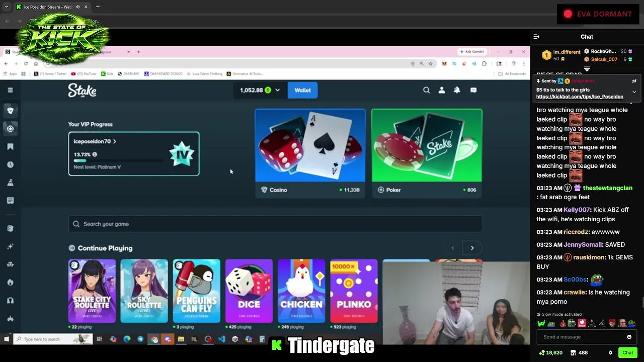644x362 pixels.
Task: Open Visual Studio Code from taskbar
Action: [x=221, y=339]
